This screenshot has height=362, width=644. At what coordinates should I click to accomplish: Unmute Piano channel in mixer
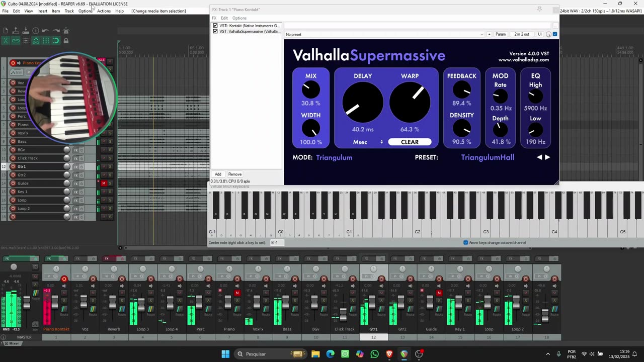[x=237, y=293]
